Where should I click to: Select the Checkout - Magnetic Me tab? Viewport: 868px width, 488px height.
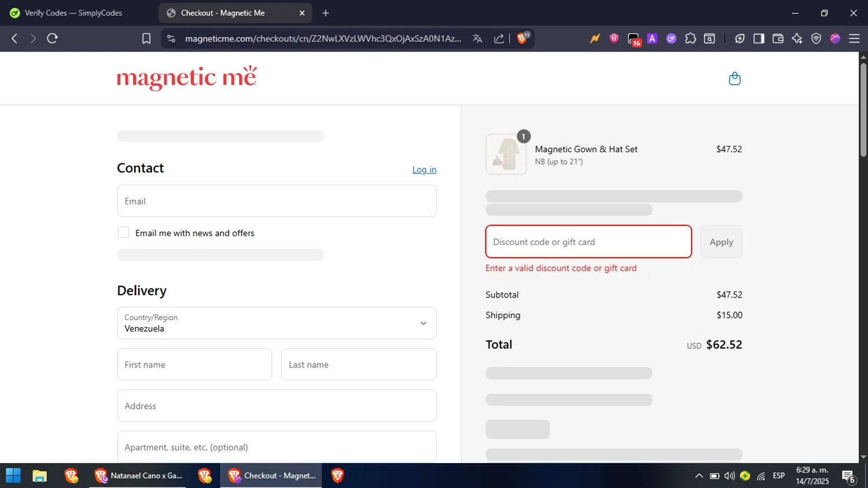coord(235,13)
